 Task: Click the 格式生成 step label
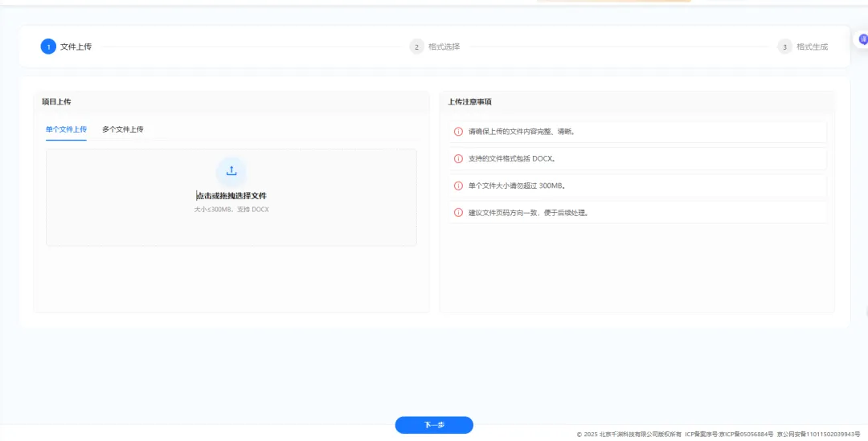[x=812, y=47]
